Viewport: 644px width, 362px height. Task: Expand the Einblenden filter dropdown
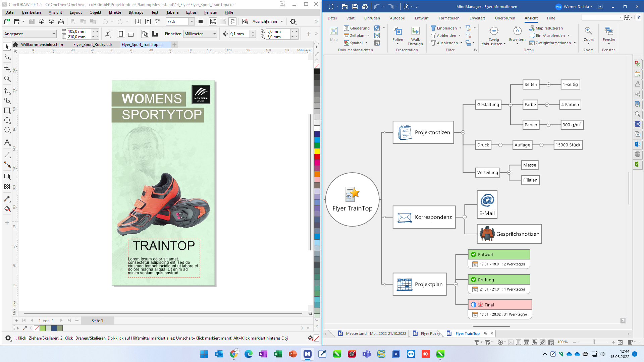click(x=460, y=28)
